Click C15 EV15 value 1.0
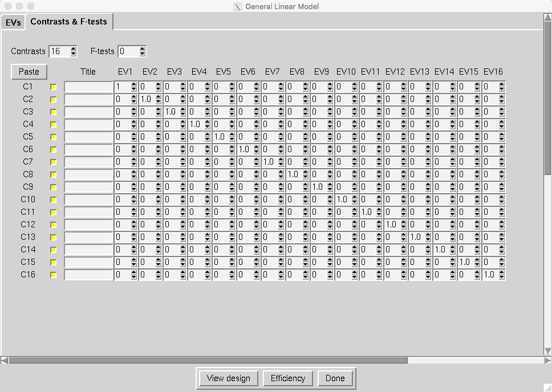Screen dimensions: 552x392 click(466, 262)
